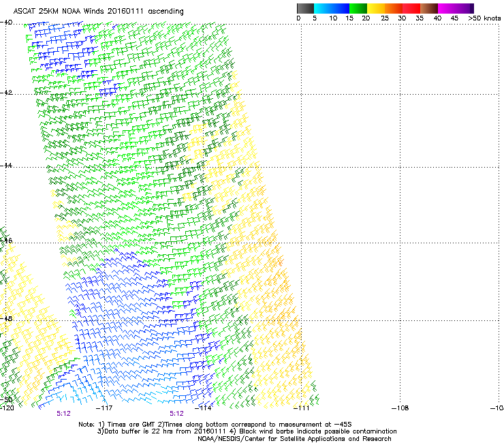Click the '-117' longitude axis label
The image size is (504, 443).
104,408
